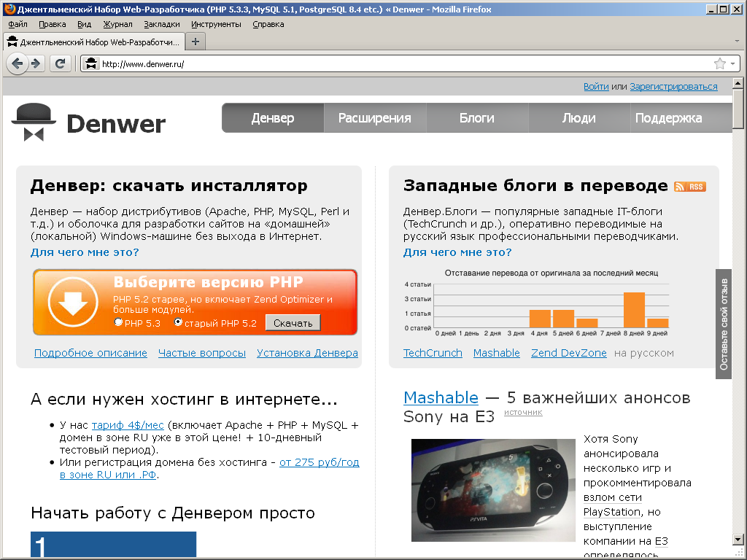
Task: Switch to the Люди navigation tab
Action: point(578,117)
